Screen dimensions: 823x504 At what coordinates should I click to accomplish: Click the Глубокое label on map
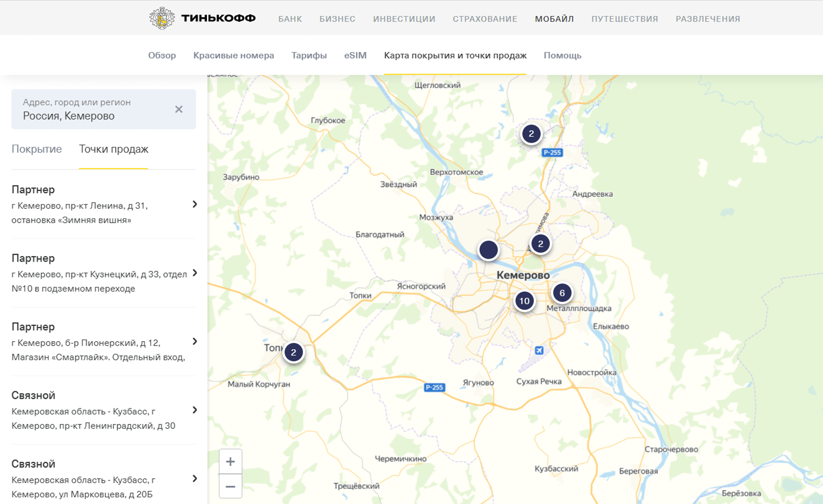328,121
